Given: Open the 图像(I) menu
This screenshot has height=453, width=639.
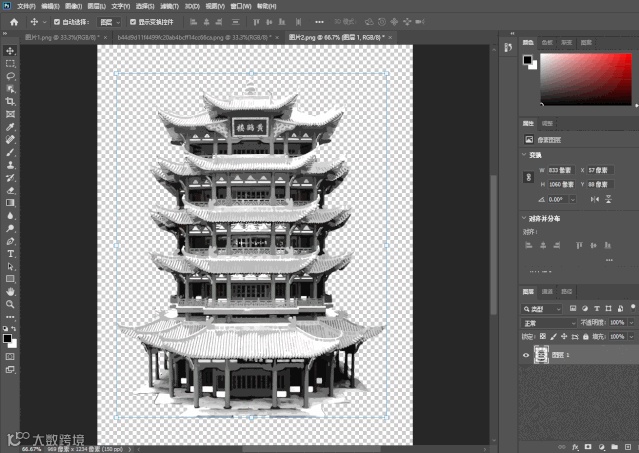Looking at the screenshot, I should tap(73, 6).
